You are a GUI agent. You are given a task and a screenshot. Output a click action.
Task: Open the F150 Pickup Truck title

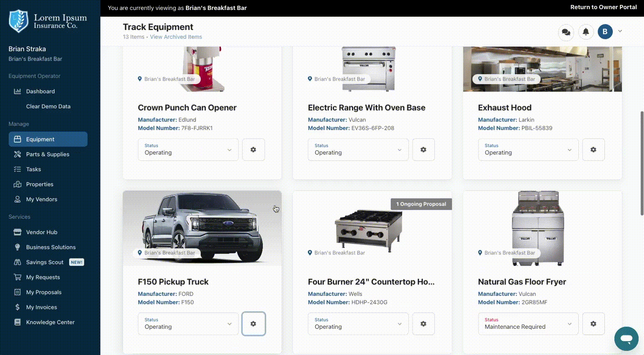pyautogui.click(x=173, y=282)
